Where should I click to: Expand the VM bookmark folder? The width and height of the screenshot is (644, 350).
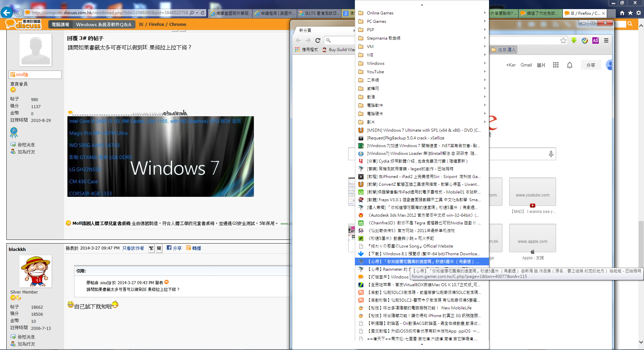(422, 46)
